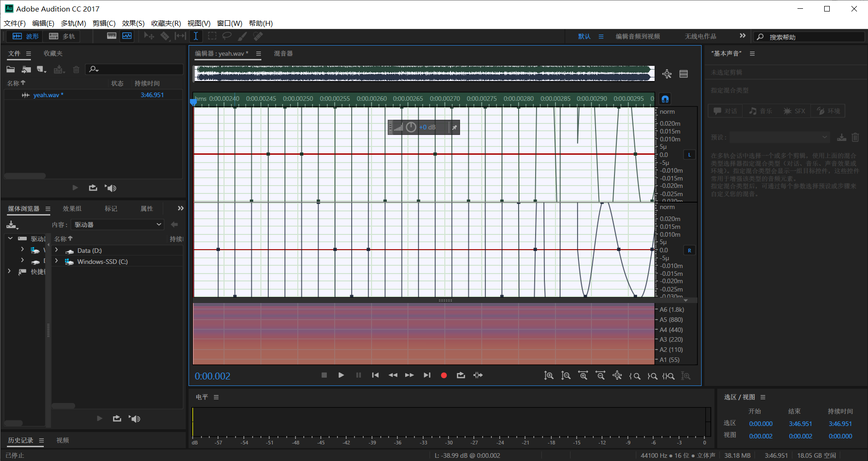
Task: Open the 内容 drive dropdown
Action: [x=118, y=225]
